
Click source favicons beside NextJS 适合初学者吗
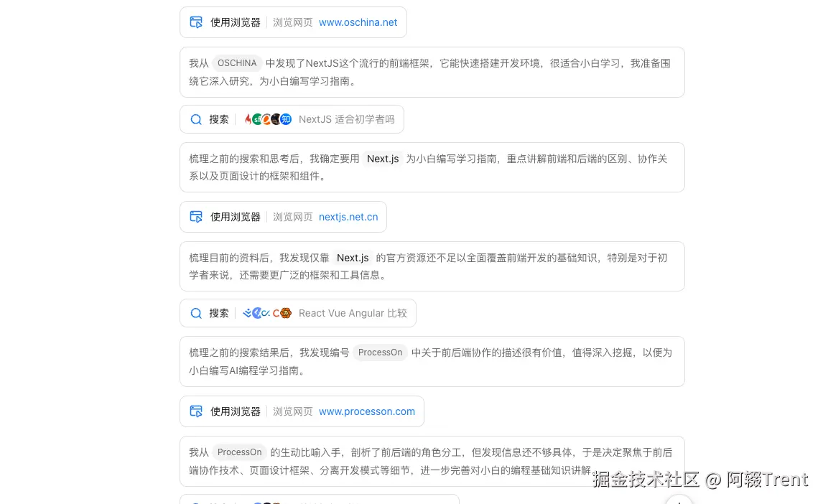point(268,120)
